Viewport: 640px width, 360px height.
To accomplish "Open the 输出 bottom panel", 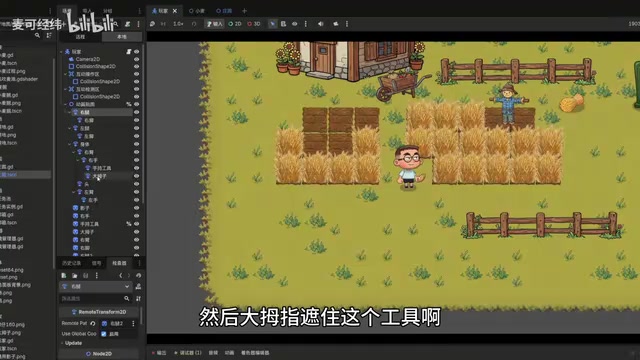I will [x=159, y=353].
